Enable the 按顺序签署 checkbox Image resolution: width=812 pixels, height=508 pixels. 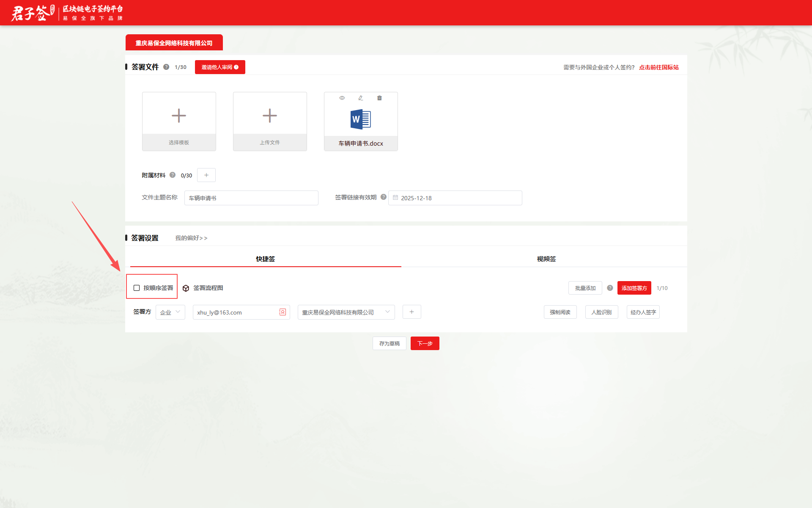pos(137,288)
